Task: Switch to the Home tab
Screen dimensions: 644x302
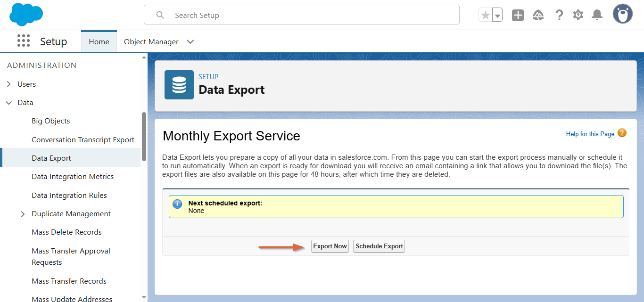Action: click(99, 41)
